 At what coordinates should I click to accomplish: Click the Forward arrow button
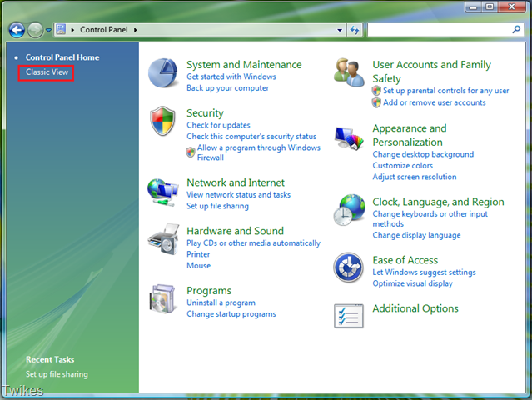[35, 30]
